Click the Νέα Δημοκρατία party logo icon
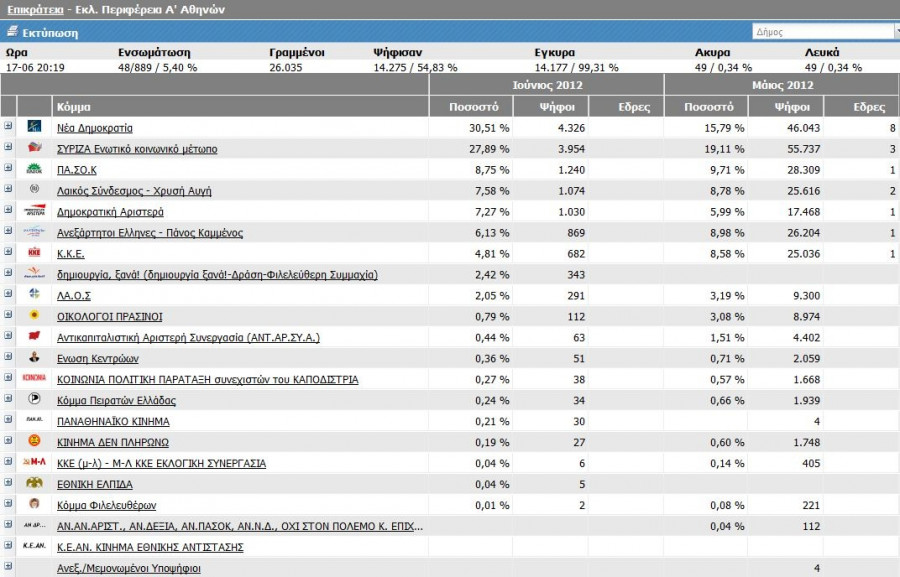Viewport: 900px width, 577px height. pos(34,127)
